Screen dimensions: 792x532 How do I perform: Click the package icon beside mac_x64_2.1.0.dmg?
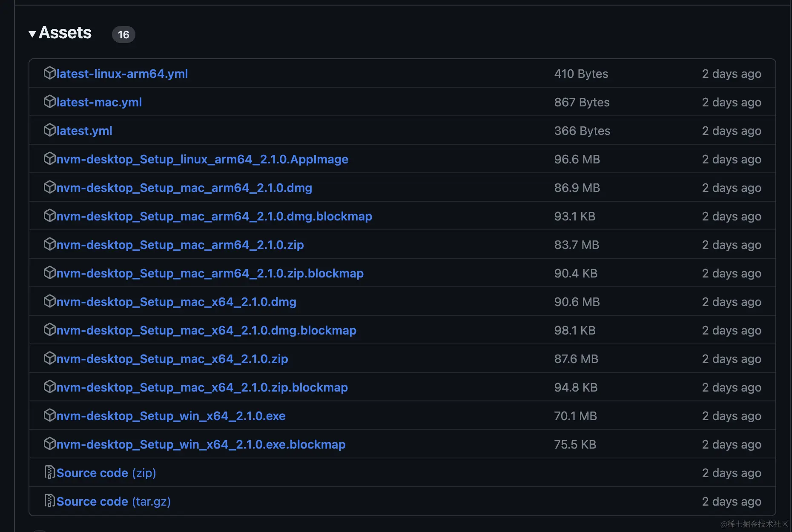coord(50,301)
